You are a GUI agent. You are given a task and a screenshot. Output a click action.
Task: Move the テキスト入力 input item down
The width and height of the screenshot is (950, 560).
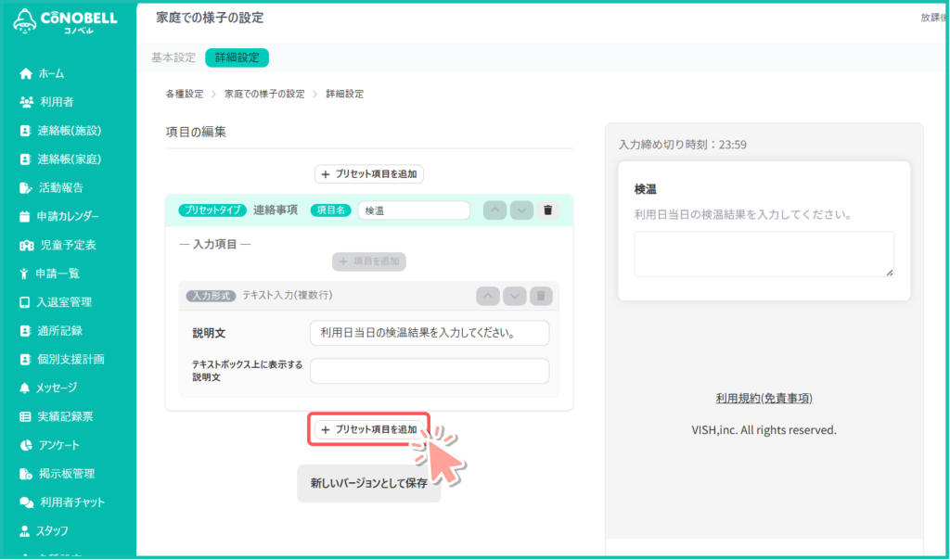515,296
